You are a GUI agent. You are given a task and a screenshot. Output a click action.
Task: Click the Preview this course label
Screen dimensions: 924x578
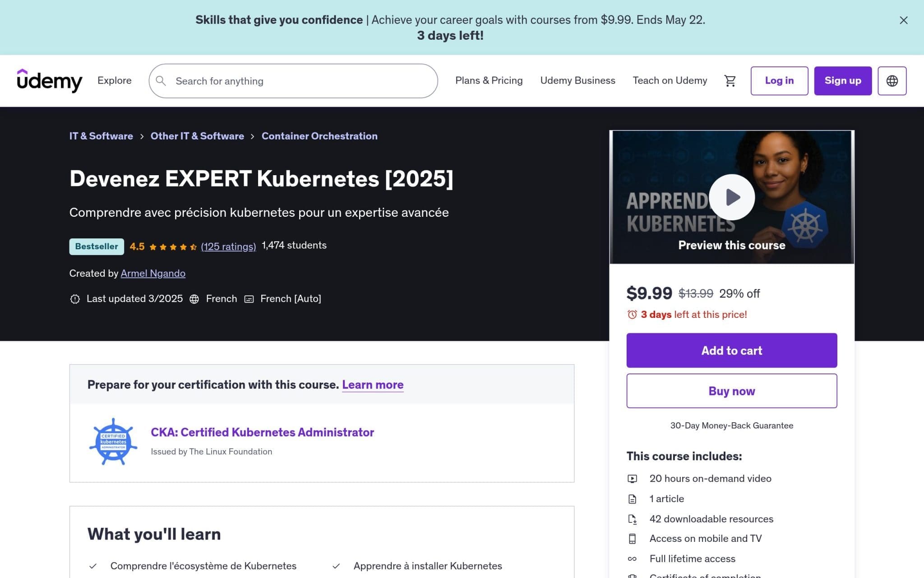point(731,245)
